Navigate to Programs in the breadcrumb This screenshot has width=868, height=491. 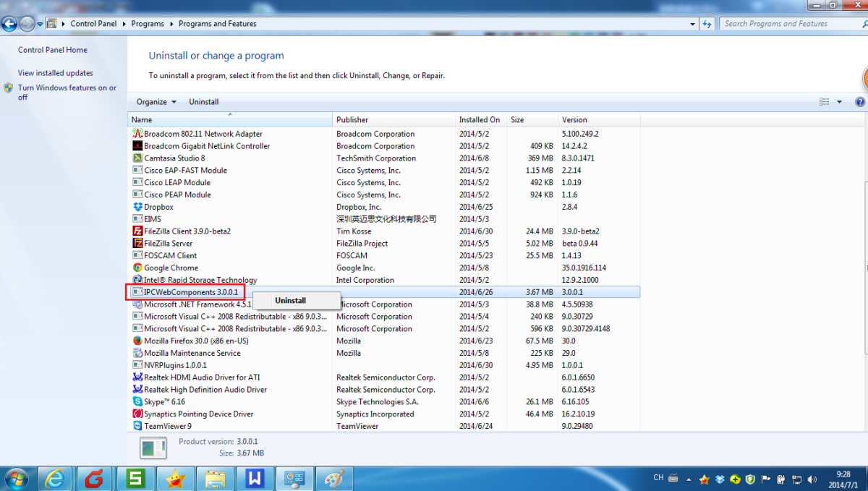pos(148,24)
